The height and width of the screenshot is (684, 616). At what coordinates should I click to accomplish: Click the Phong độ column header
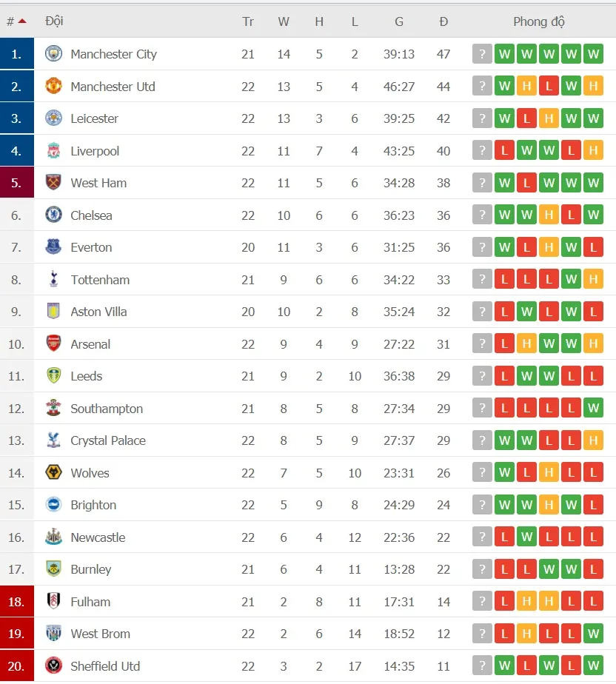[x=539, y=21]
